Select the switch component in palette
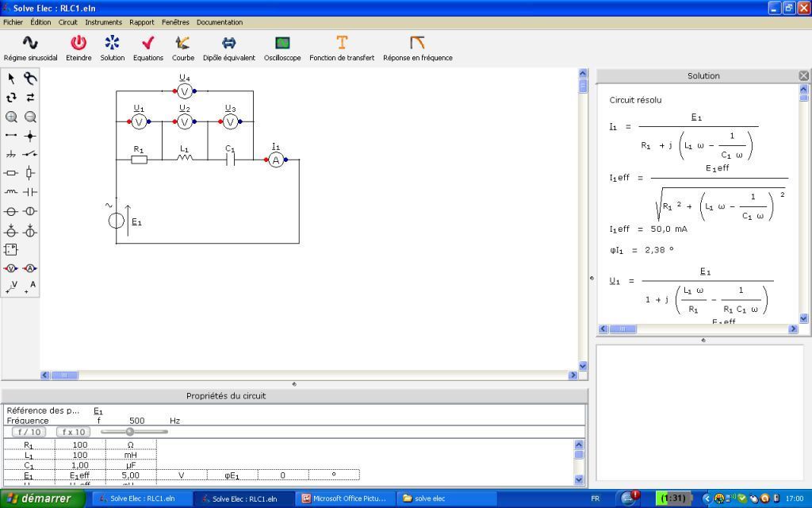 click(30, 154)
